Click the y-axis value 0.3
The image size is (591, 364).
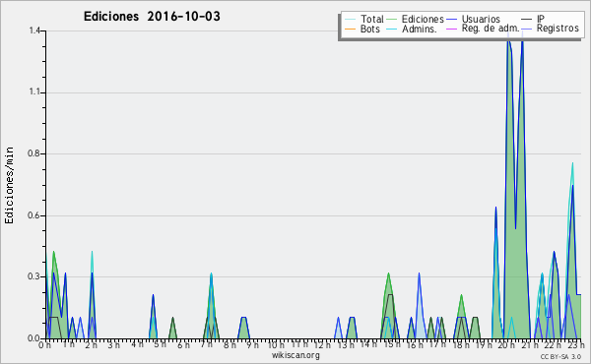33,276
